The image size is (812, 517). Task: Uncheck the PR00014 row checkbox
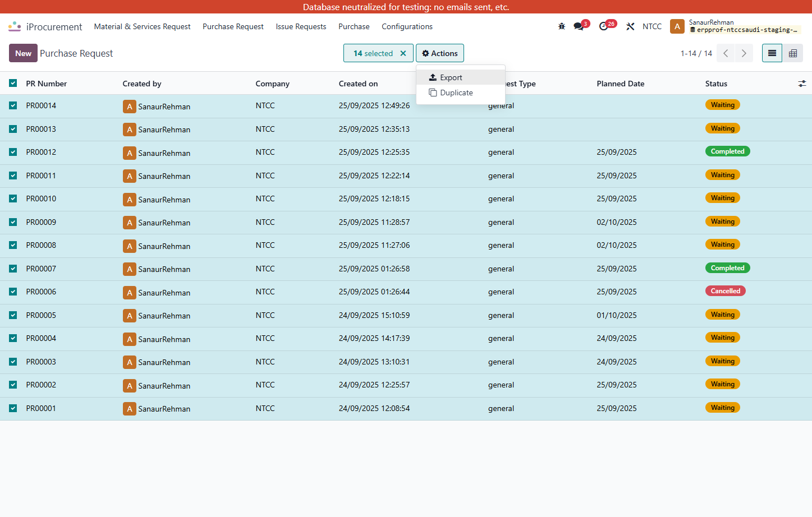pyautogui.click(x=13, y=105)
